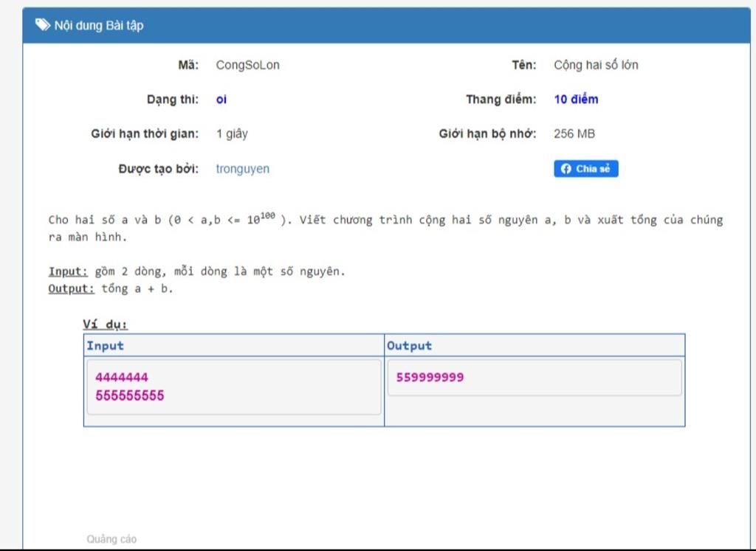The height and width of the screenshot is (551, 756).
Task: Click the underlined 'Input:' description heading
Action: pyautogui.click(x=68, y=271)
